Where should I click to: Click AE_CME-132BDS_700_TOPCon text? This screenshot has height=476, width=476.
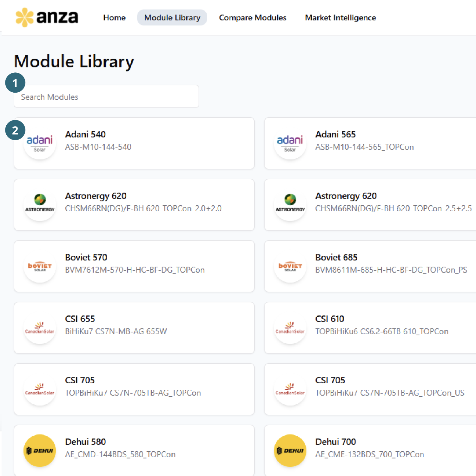370,454
